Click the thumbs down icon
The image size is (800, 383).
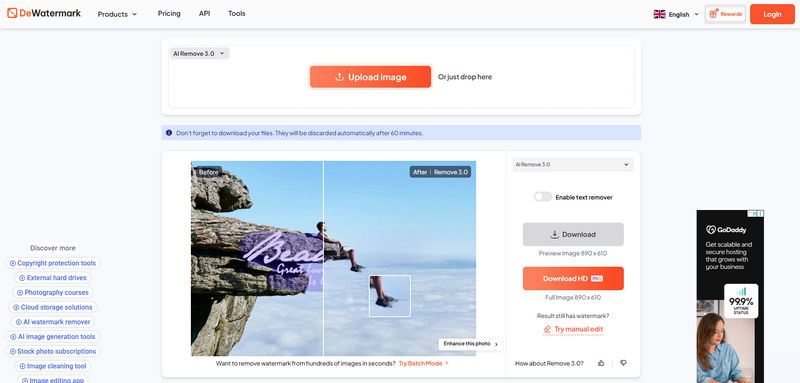(623, 363)
